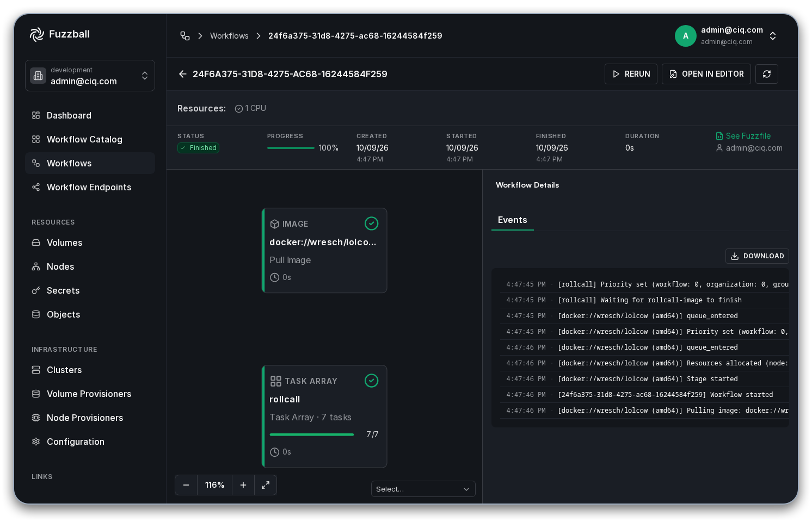Click the user avatar circle "A"
This screenshot has width=812, height=522.
(x=686, y=36)
